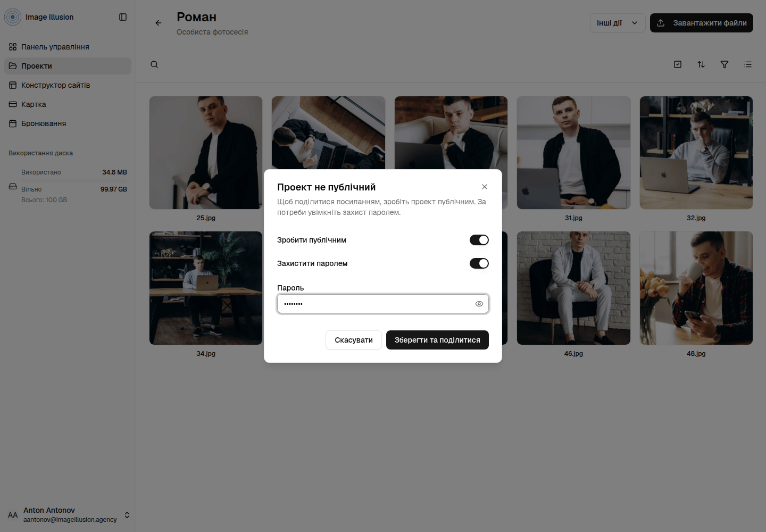Click the back arrow next to Роман
The width and height of the screenshot is (766, 532).
coord(158,23)
